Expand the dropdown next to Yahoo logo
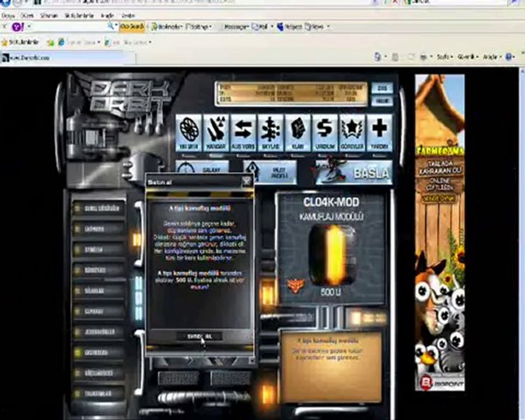Image resolution: width=525 pixels, height=420 pixels. [30, 26]
